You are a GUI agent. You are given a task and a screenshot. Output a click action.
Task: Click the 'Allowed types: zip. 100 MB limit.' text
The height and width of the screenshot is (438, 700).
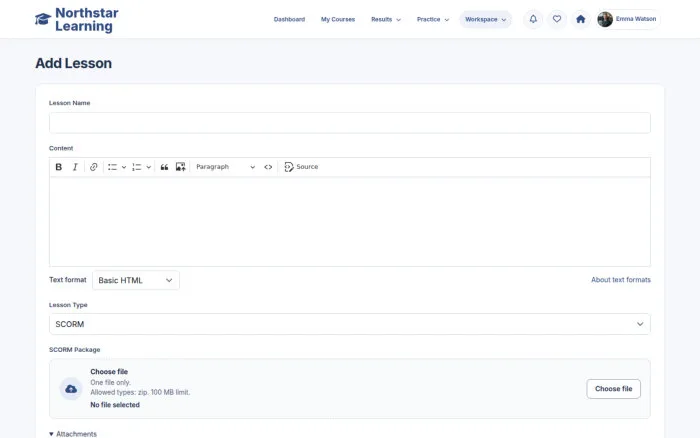[x=140, y=392]
